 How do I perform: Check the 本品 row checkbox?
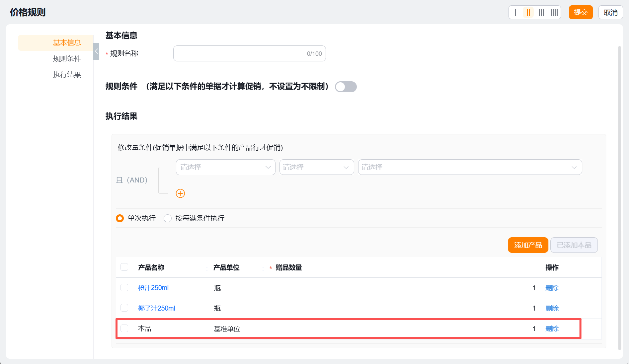124,328
